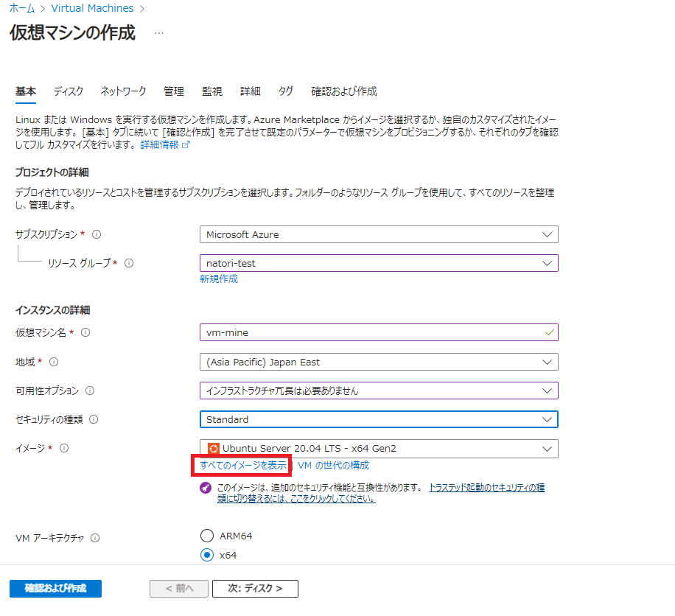Switch to the 詳細 tab

click(250, 91)
